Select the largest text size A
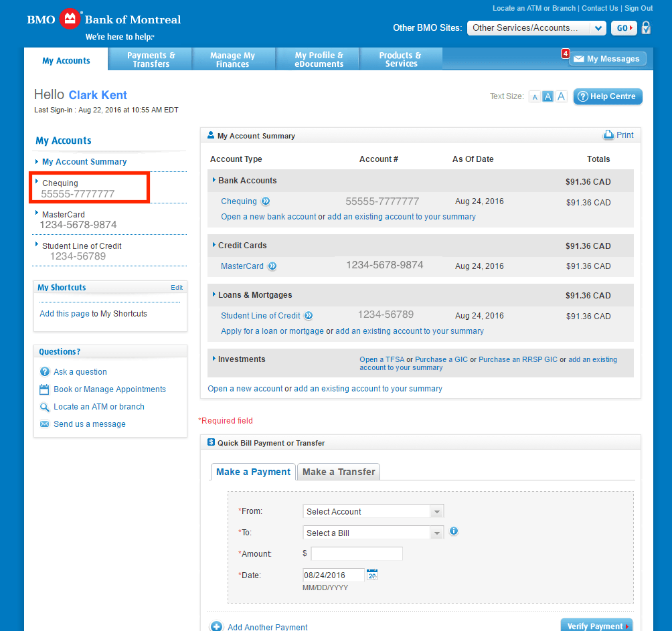Viewport: 672px width, 631px height. click(x=561, y=96)
